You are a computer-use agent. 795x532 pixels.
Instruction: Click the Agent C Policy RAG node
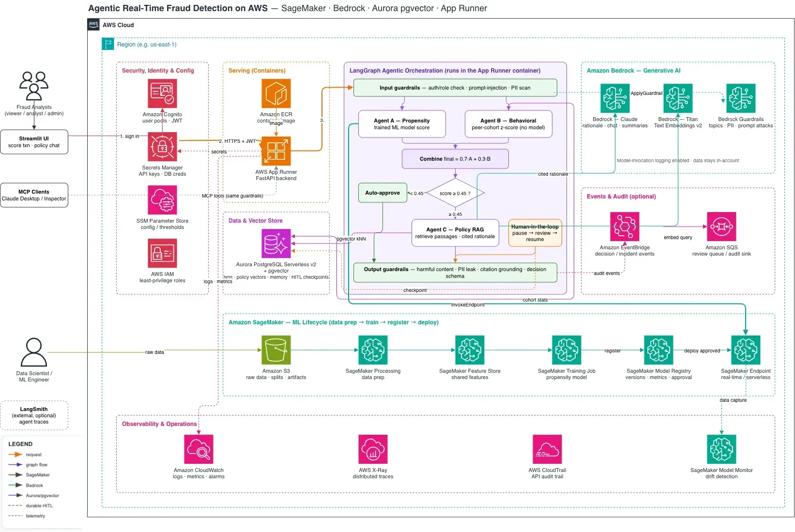pos(455,233)
